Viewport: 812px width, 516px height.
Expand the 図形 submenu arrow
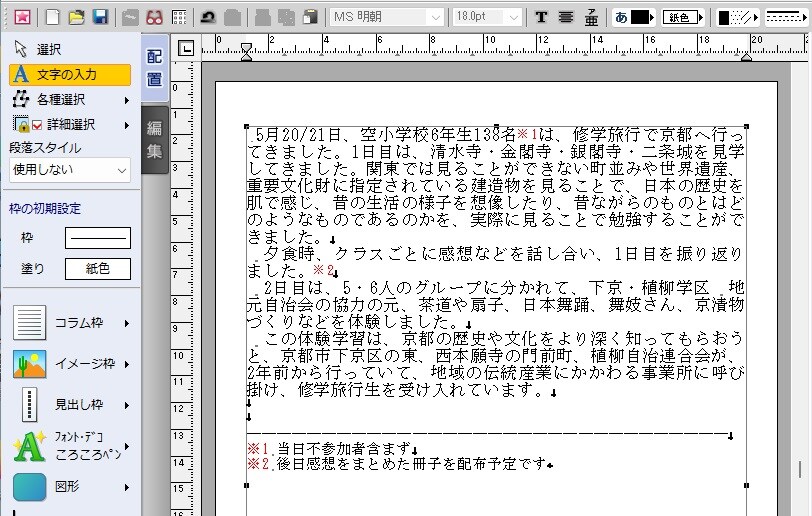(126, 488)
